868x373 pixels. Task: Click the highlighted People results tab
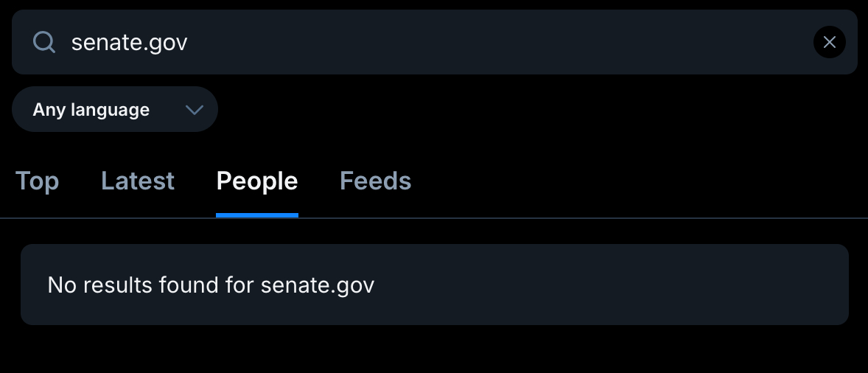pyautogui.click(x=256, y=181)
